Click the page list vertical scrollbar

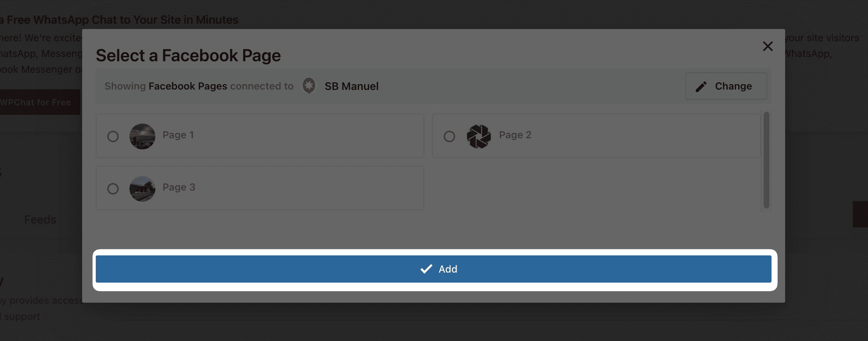click(766, 160)
